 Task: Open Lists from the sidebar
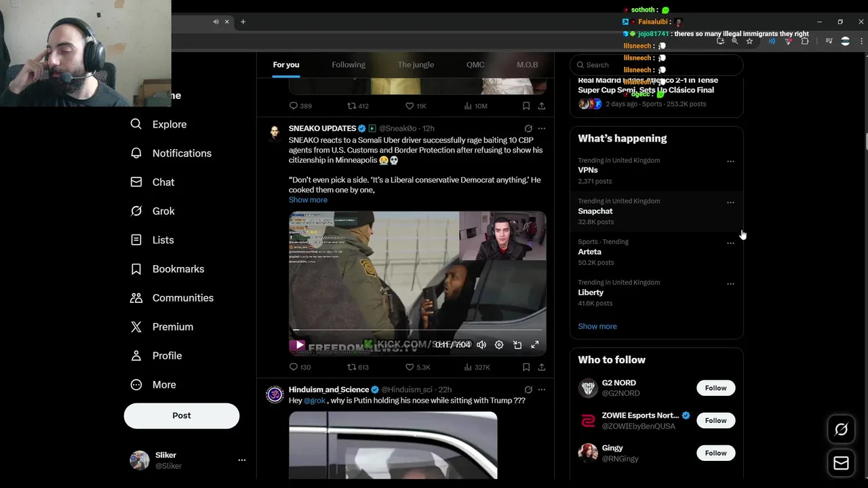153,240
